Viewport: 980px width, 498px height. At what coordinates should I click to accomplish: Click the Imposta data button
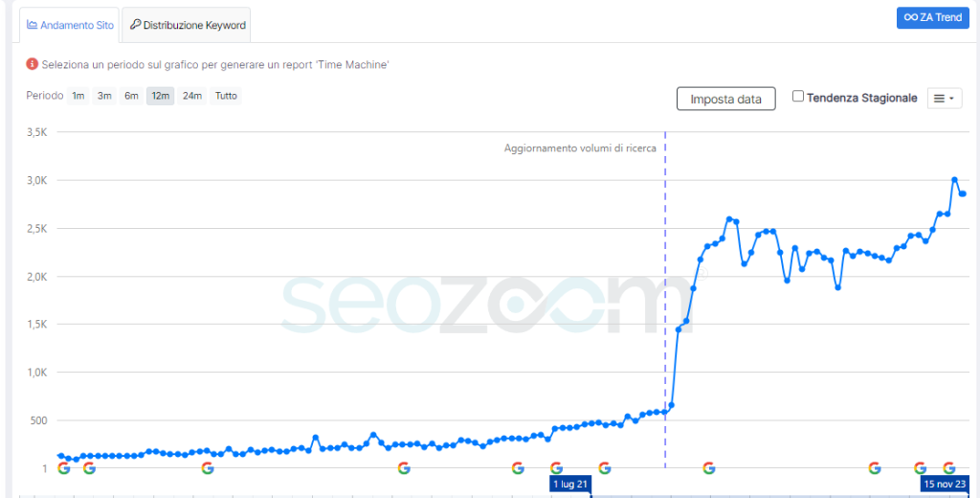click(725, 99)
